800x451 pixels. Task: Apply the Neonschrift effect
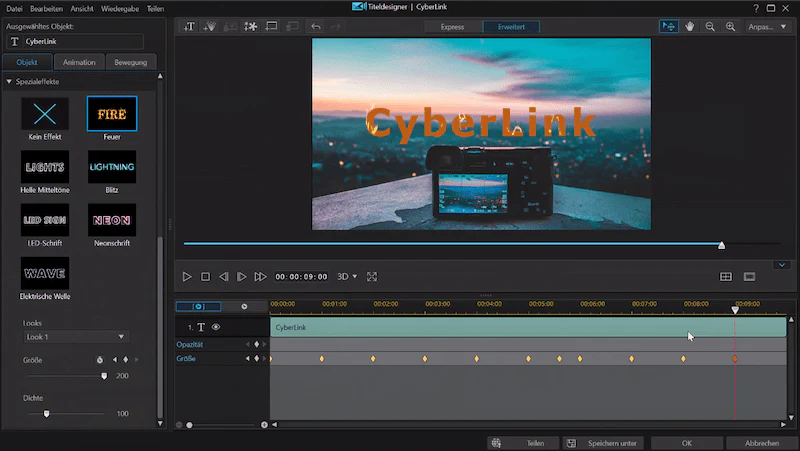pyautogui.click(x=112, y=220)
